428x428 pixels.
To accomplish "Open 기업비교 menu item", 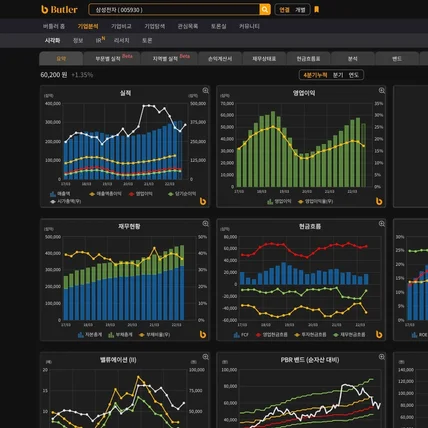I will (121, 26).
